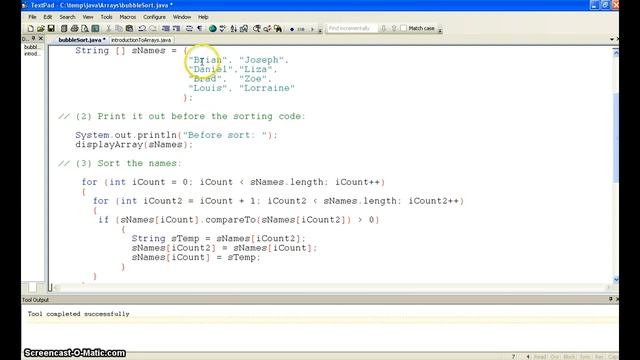Screen dimensions: 640x360
Task: Switch to the introductionToArrays.java tab
Action: (x=141, y=40)
